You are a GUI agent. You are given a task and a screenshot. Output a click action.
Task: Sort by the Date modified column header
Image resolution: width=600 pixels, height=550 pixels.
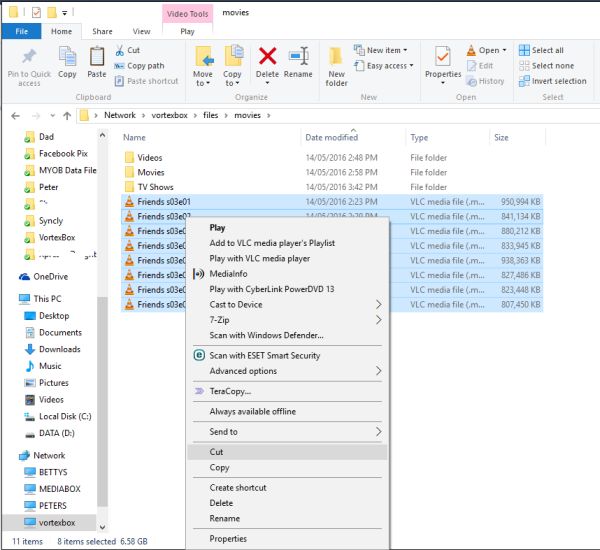pos(331,137)
